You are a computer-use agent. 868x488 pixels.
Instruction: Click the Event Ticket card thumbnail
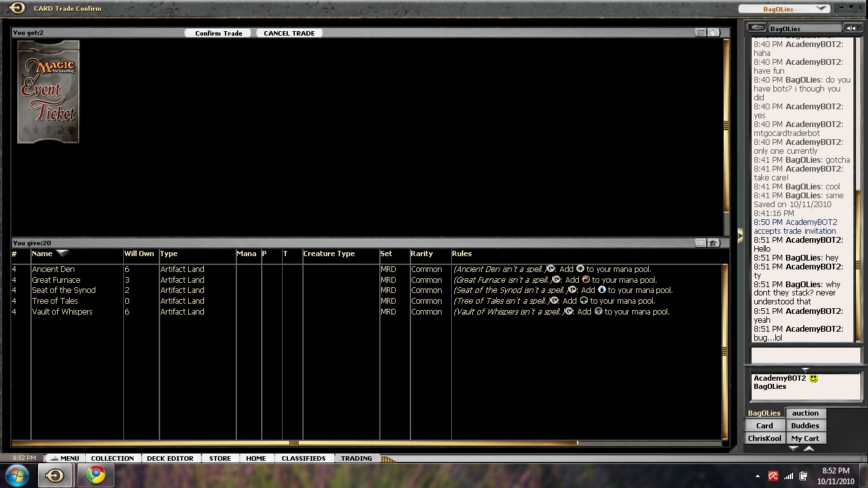coord(48,92)
